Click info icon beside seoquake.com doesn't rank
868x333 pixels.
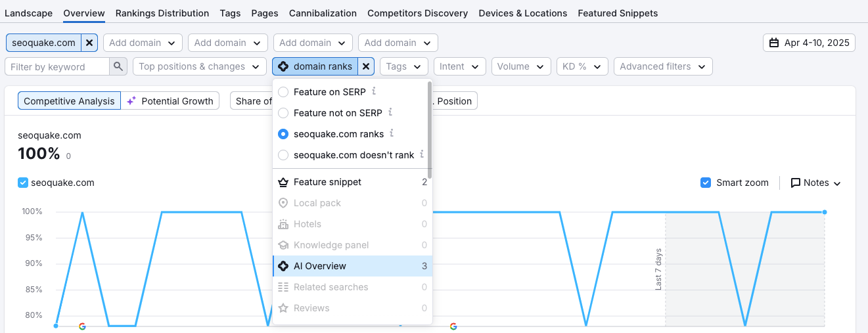[422, 154]
